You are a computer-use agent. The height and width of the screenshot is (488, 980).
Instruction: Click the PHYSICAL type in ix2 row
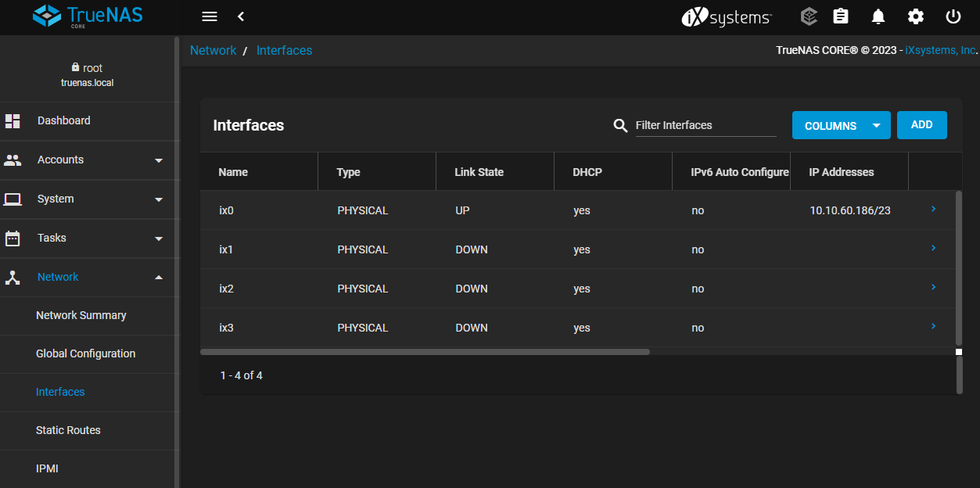[363, 289]
